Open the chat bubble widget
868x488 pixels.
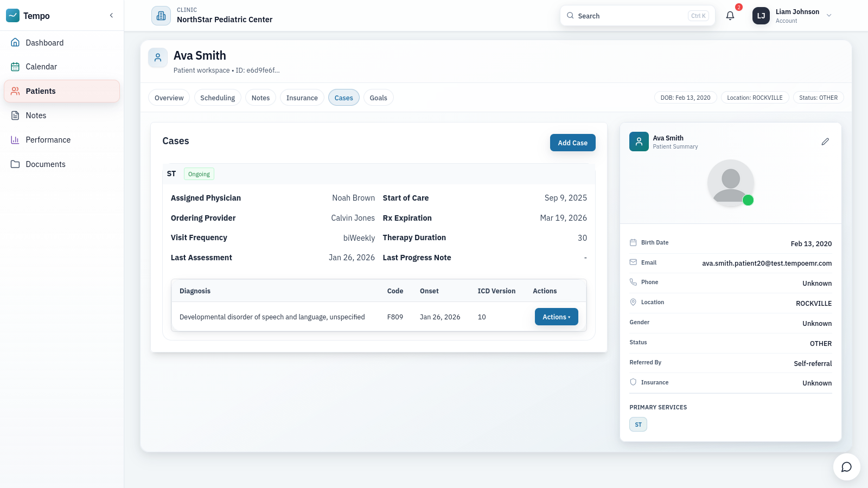click(x=847, y=467)
